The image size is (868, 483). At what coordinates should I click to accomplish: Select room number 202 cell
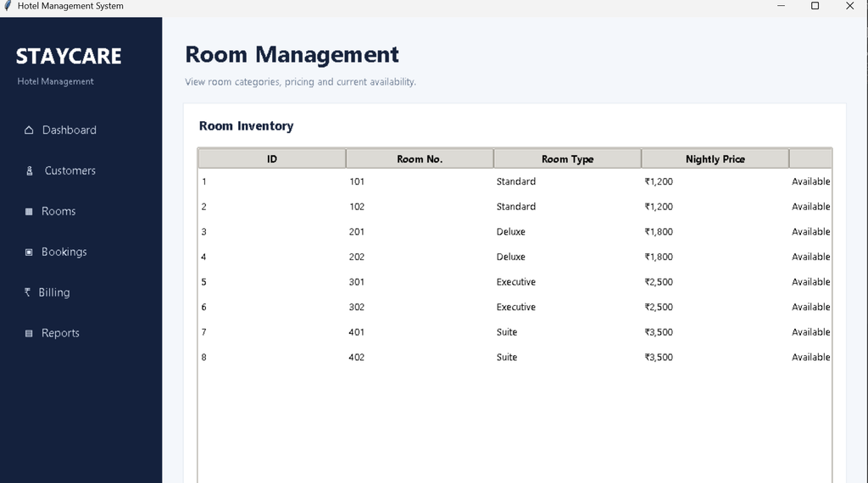point(357,257)
